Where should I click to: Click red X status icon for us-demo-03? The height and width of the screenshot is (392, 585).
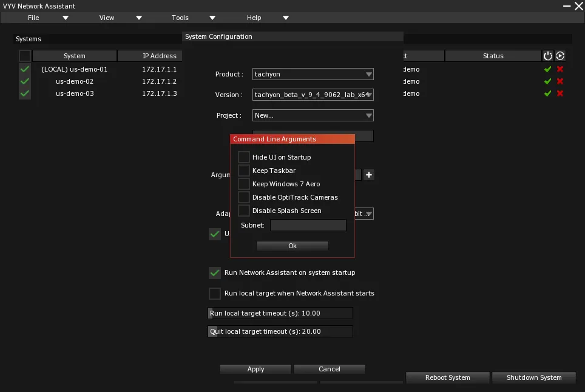(560, 93)
